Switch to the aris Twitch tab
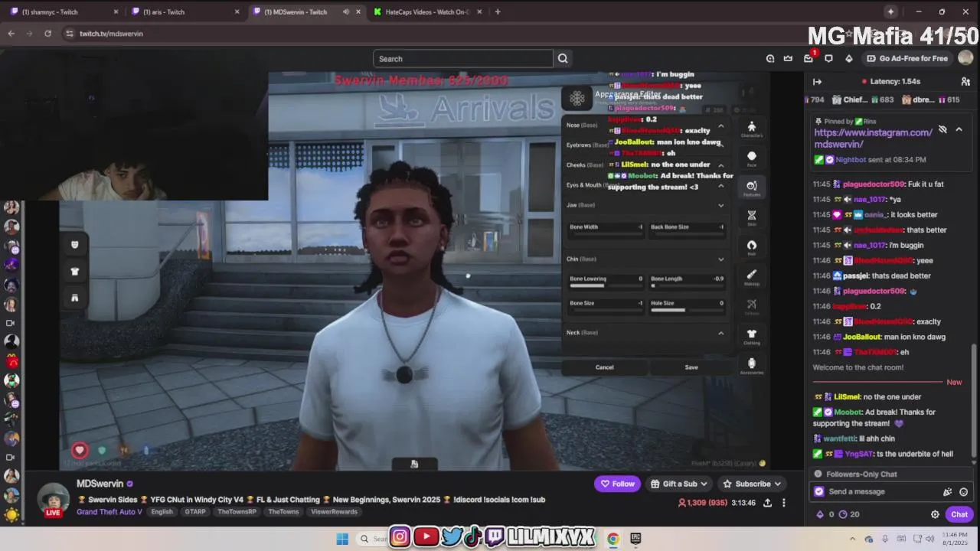This screenshot has height=551, width=980. point(184,12)
